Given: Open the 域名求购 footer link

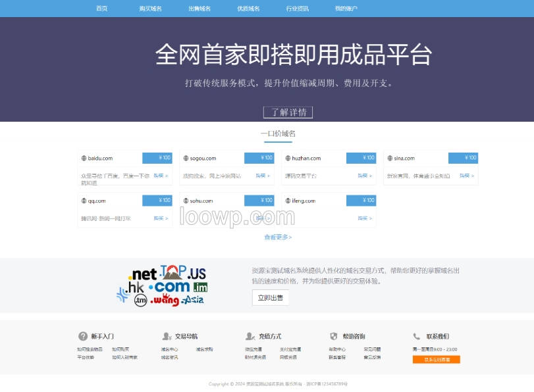Looking at the screenshot, I should pos(204,349).
